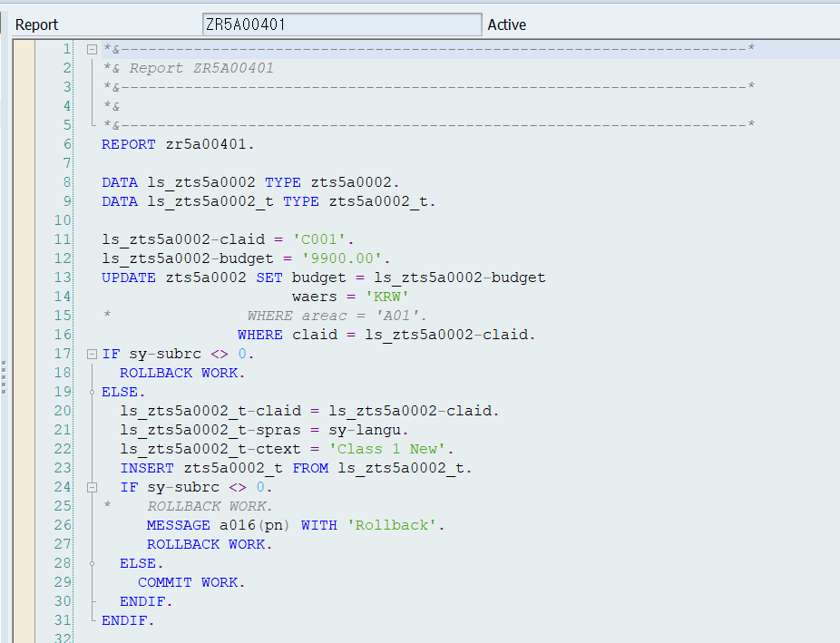Click the 'KRW' literal on line 14

pos(386,297)
